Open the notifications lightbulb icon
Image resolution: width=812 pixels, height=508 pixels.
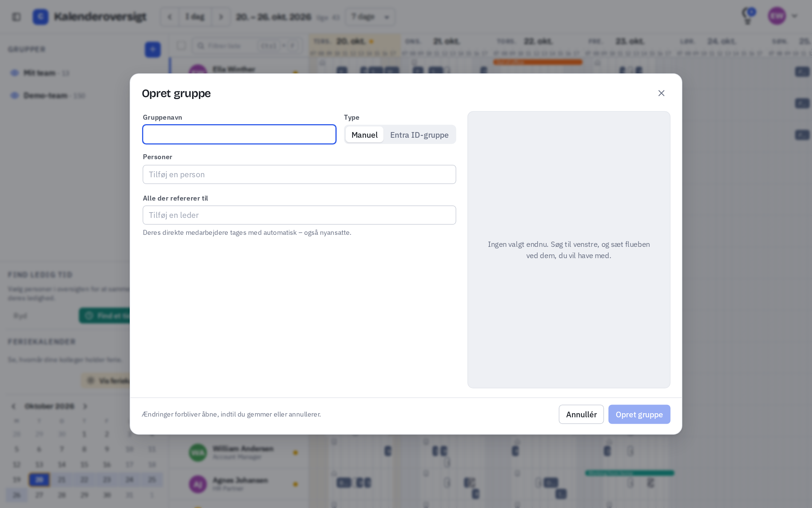click(748, 17)
